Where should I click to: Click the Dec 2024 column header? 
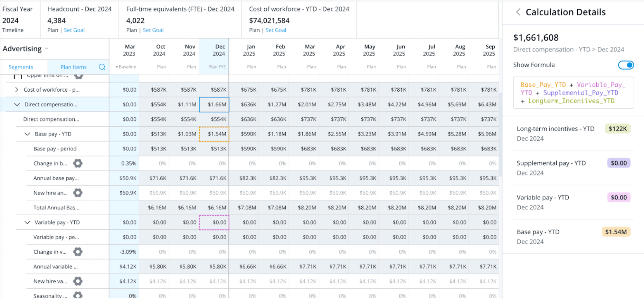click(x=214, y=56)
